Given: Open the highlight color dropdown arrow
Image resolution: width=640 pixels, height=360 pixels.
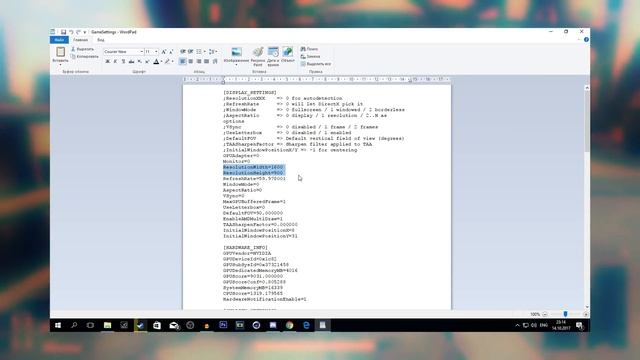Looking at the screenshot, I should (x=173, y=61).
